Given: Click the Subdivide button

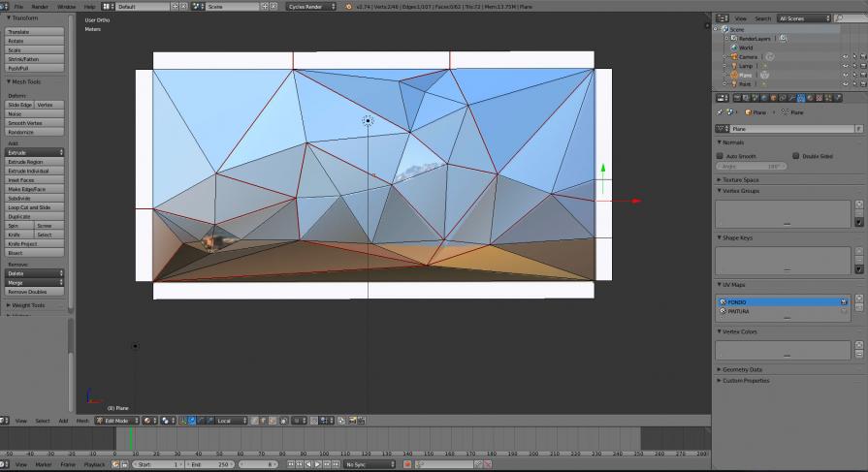Looking at the screenshot, I should click(35, 199).
